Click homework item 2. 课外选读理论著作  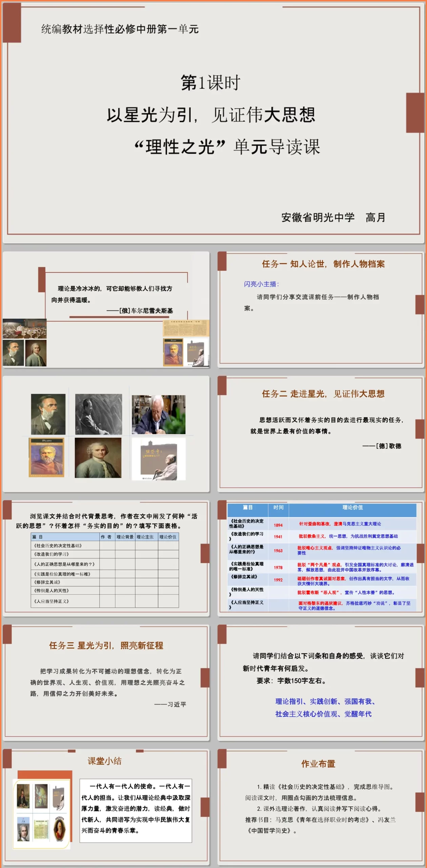click(x=319, y=809)
